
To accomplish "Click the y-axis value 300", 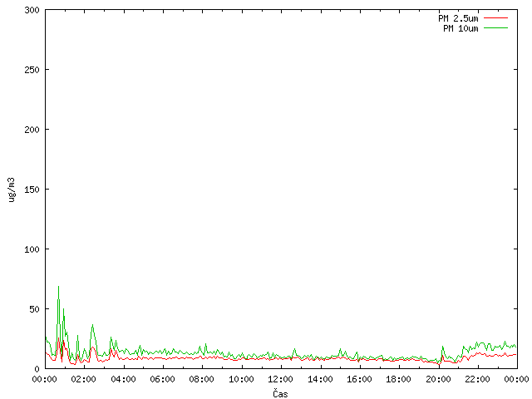I will pos(32,10).
